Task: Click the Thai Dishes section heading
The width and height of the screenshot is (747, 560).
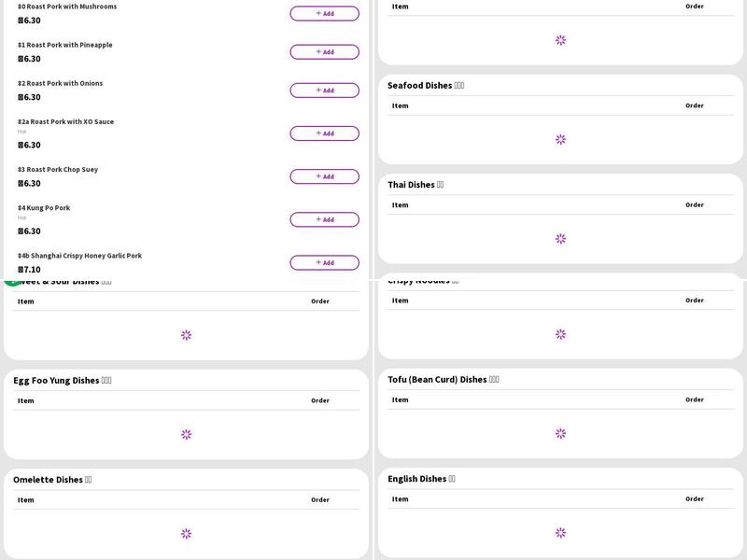Action: click(x=416, y=185)
